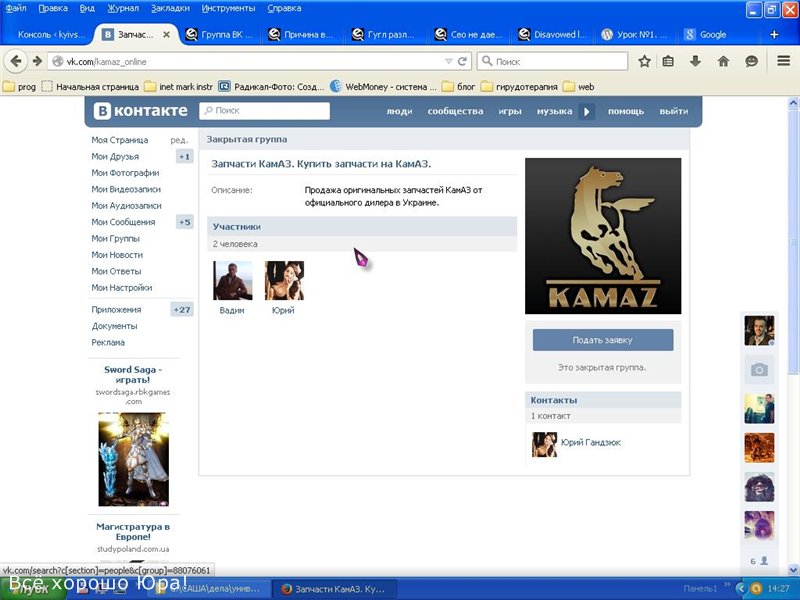Click the camera icon in the chat sidebar

(x=759, y=369)
